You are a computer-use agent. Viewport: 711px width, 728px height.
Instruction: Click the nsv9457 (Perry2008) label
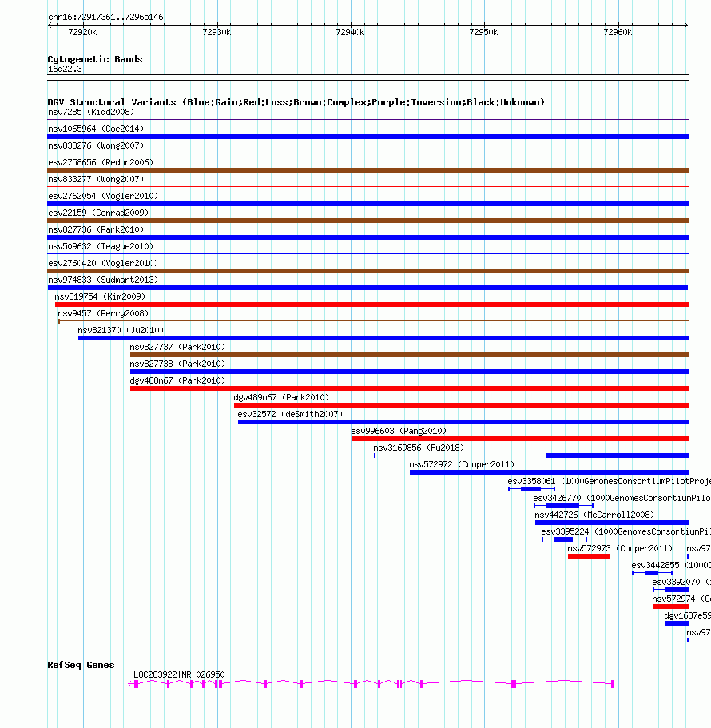[x=103, y=313]
